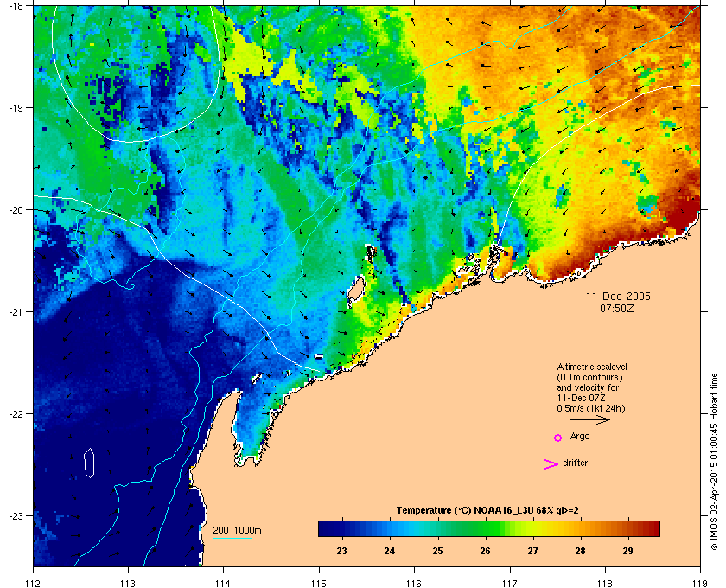The height and width of the screenshot is (588, 726).
Task: Click the '25' colorbar tick label
Action: click(437, 551)
